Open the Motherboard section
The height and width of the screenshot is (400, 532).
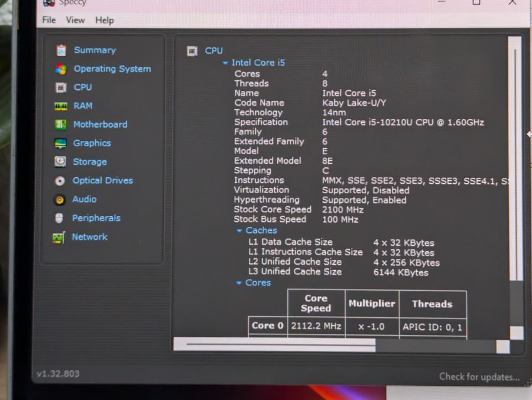100,125
